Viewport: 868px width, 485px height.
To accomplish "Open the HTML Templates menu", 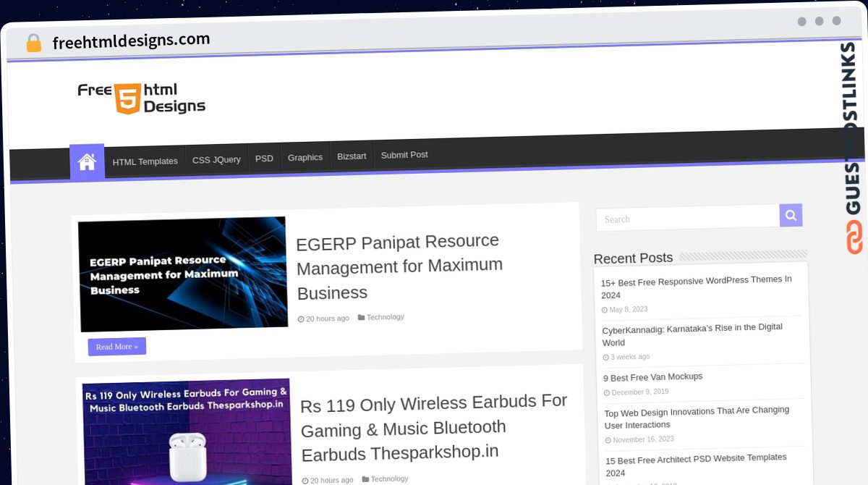I will [x=145, y=161].
